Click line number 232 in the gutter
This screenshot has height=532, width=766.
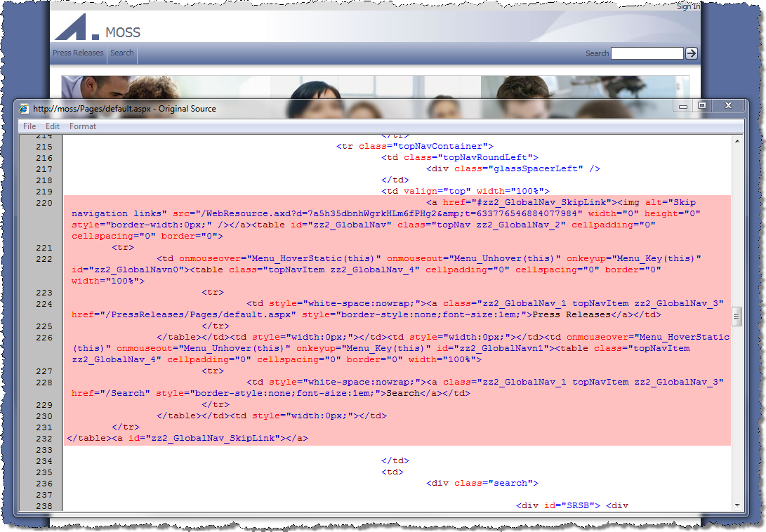[x=44, y=439]
